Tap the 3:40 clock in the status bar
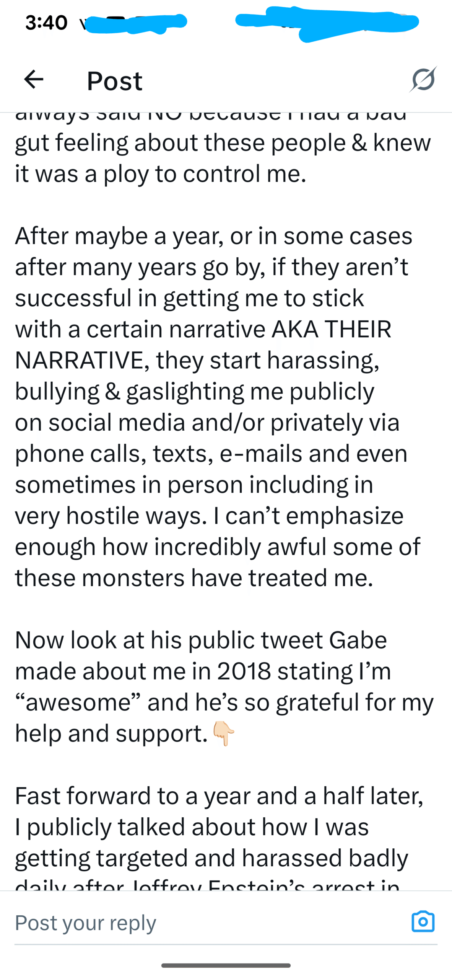The height and width of the screenshot is (980, 452). click(x=46, y=23)
